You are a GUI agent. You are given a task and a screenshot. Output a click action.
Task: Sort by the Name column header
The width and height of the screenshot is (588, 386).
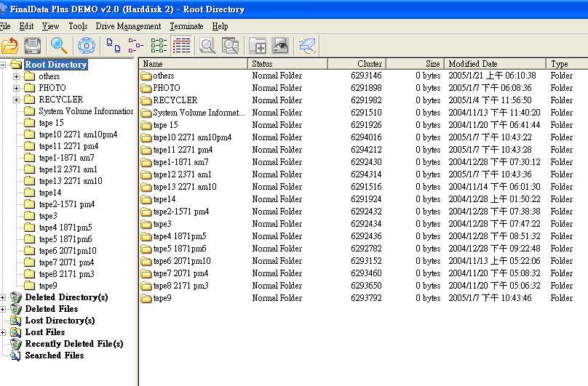[x=193, y=64]
